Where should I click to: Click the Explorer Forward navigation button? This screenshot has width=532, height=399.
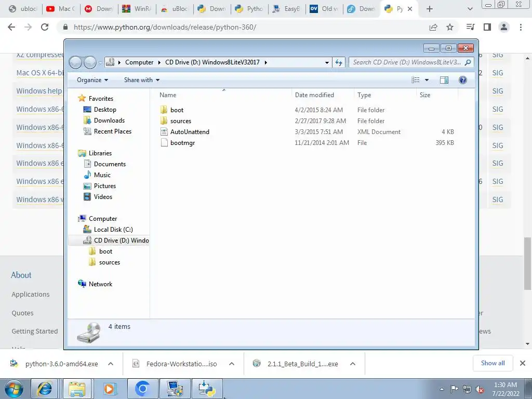tap(90, 62)
